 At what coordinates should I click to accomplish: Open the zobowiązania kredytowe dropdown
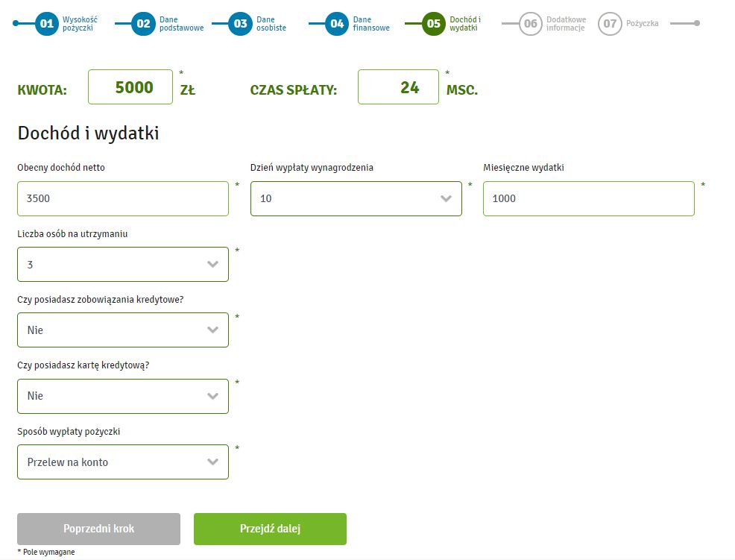pyautogui.click(x=123, y=330)
